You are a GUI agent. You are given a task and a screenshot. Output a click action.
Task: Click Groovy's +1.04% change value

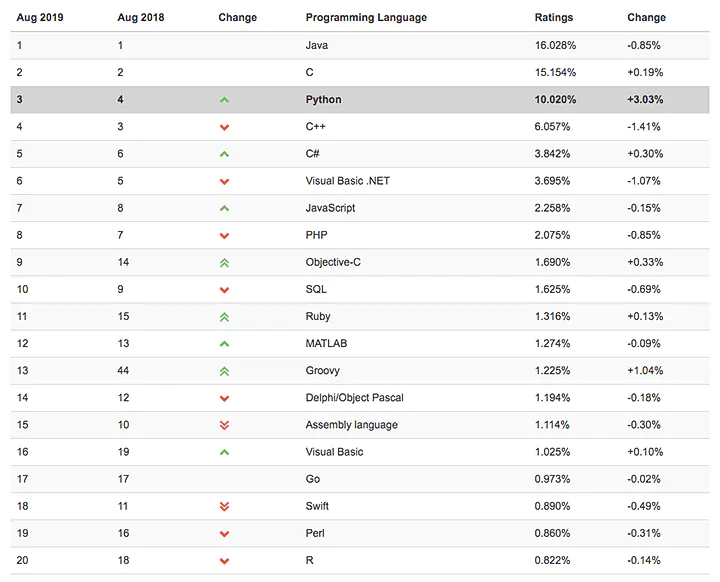646,370
